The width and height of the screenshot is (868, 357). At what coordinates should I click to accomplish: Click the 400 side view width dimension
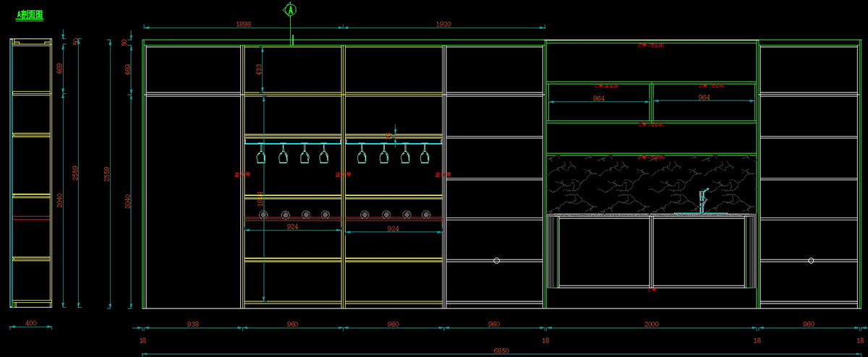click(x=31, y=324)
